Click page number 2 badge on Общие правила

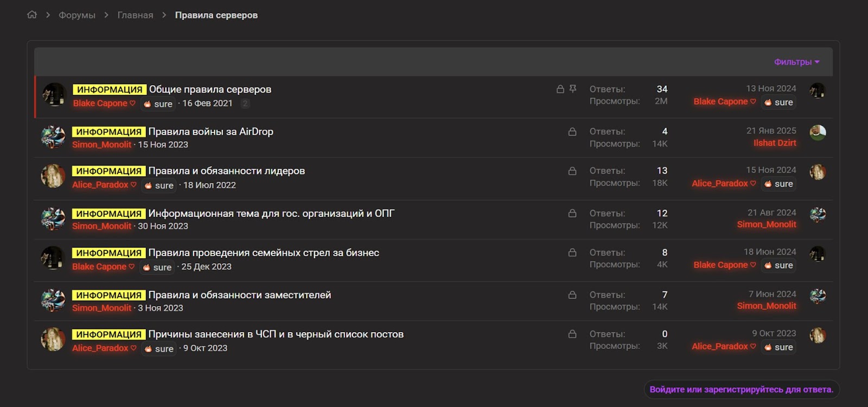click(245, 103)
